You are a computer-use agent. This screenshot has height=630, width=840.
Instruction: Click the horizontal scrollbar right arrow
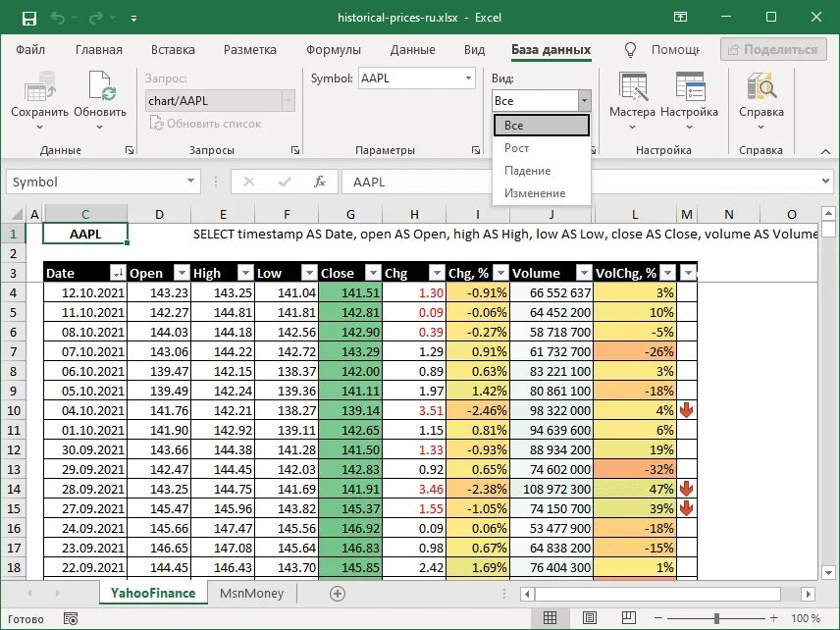tap(808, 594)
